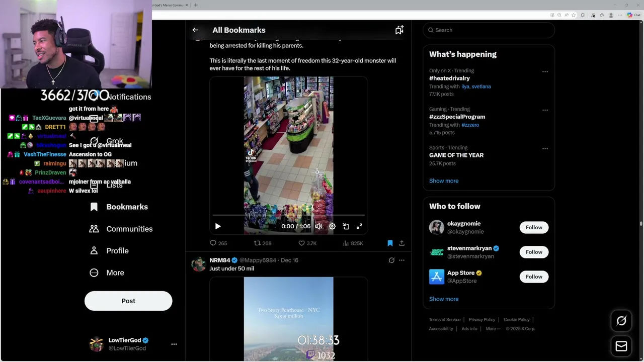This screenshot has width=644, height=362.
Task: Repost the tweet with 268 reposts
Action: (x=263, y=243)
